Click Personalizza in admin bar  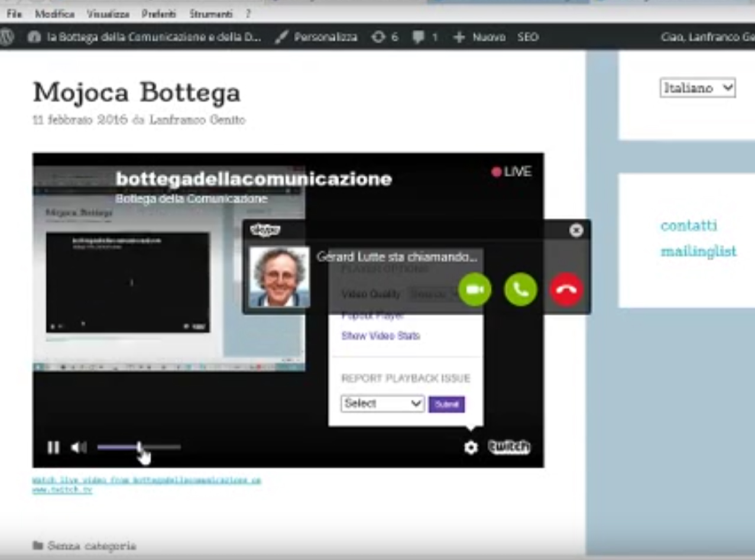(x=317, y=37)
